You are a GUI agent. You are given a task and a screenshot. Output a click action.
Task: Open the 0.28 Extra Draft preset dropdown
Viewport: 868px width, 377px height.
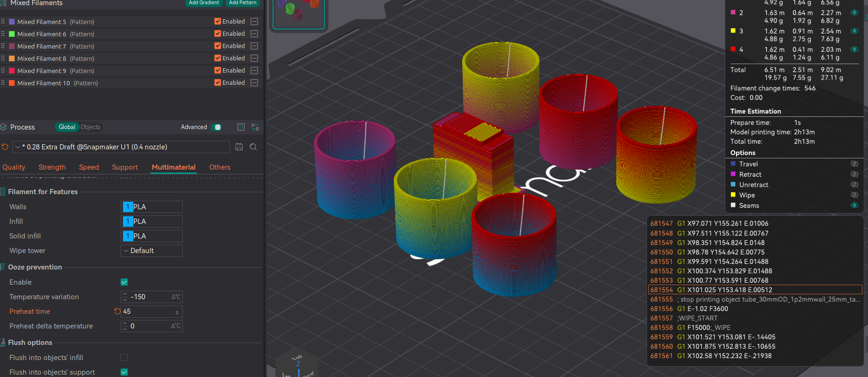(x=121, y=147)
